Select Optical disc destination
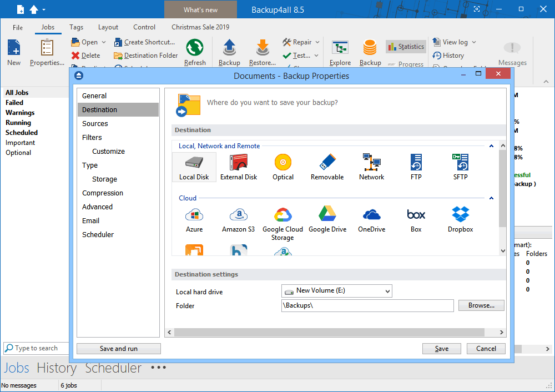The image size is (555, 392). coord(283,167)
